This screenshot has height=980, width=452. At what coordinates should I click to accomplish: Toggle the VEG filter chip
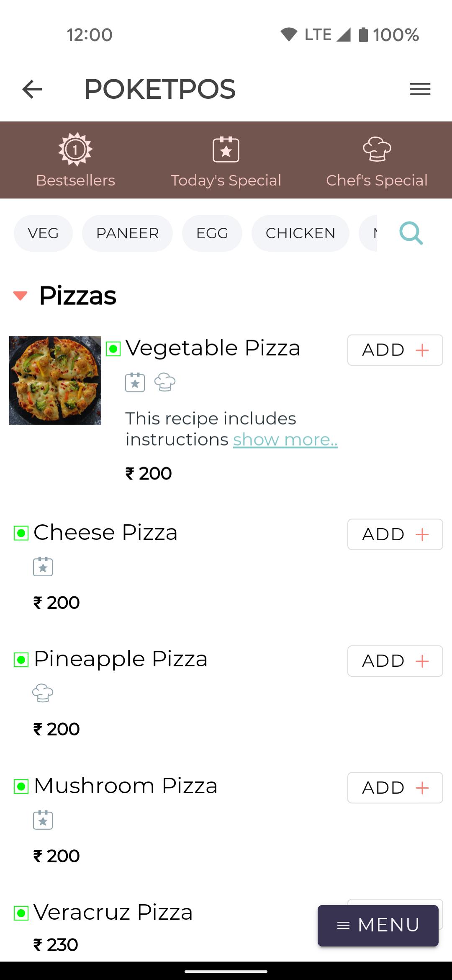(43, 233)
